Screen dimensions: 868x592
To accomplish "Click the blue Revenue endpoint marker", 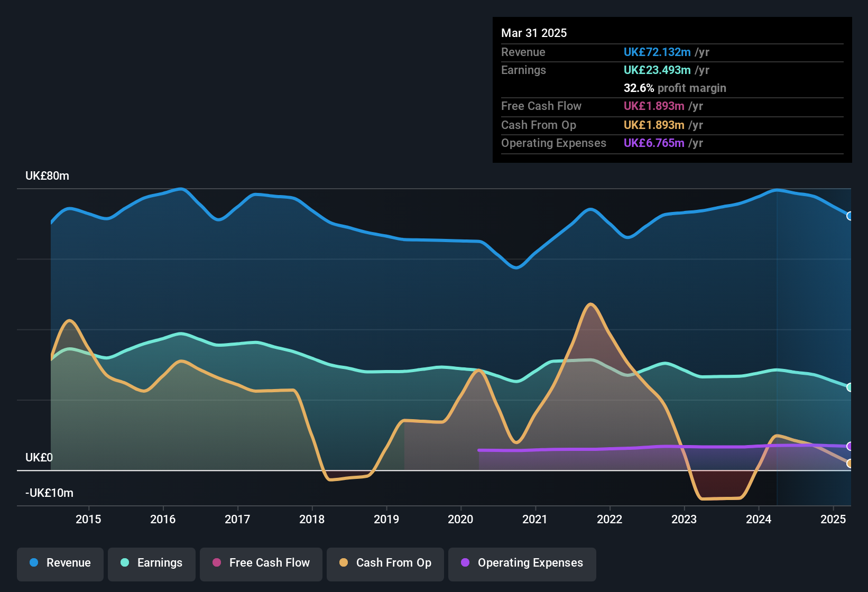I will [x=849, y=216].
